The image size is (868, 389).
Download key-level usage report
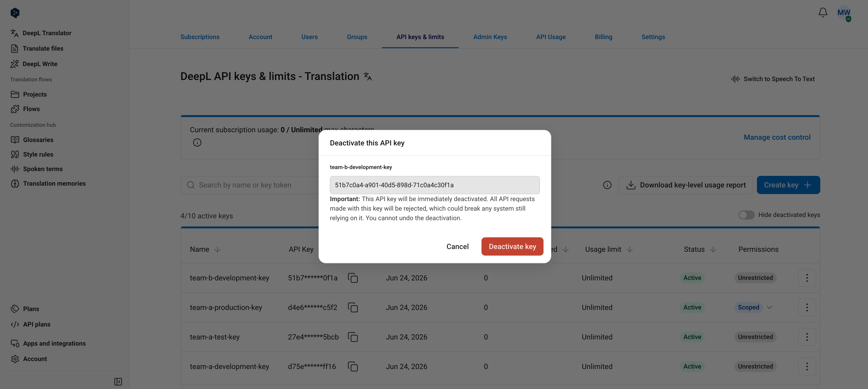click(685, 185)
